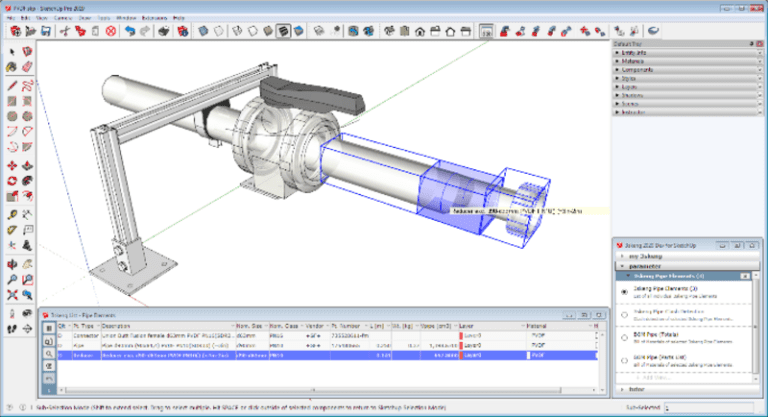Switch to Front house view

[x=420, y=31]
